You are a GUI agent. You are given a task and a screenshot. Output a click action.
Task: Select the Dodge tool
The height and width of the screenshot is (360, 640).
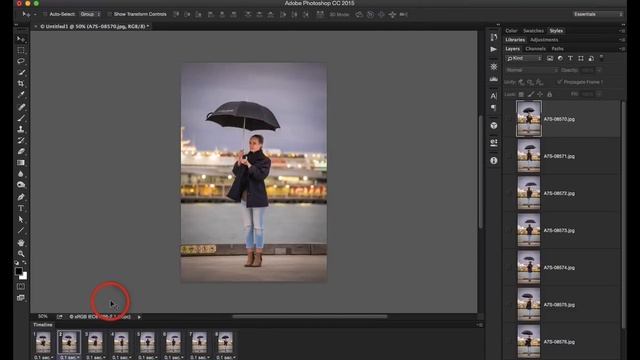(x=21, y=185)
